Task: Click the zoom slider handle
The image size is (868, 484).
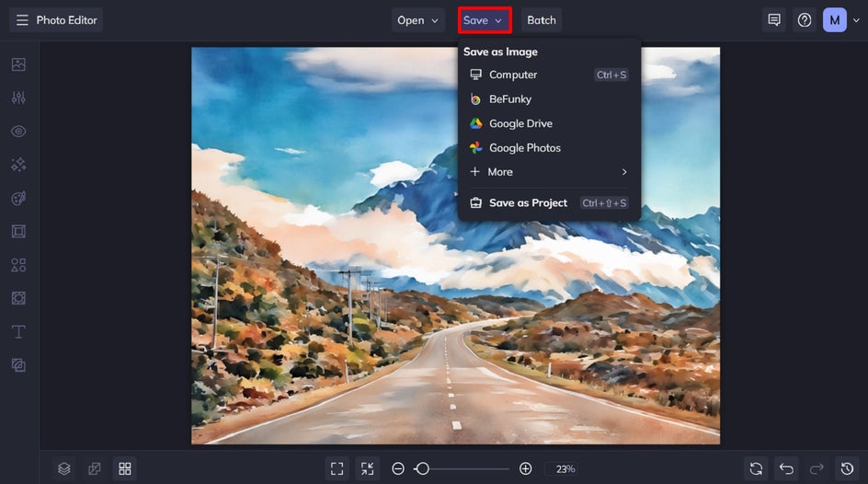Action: click(x=422, y=468)
